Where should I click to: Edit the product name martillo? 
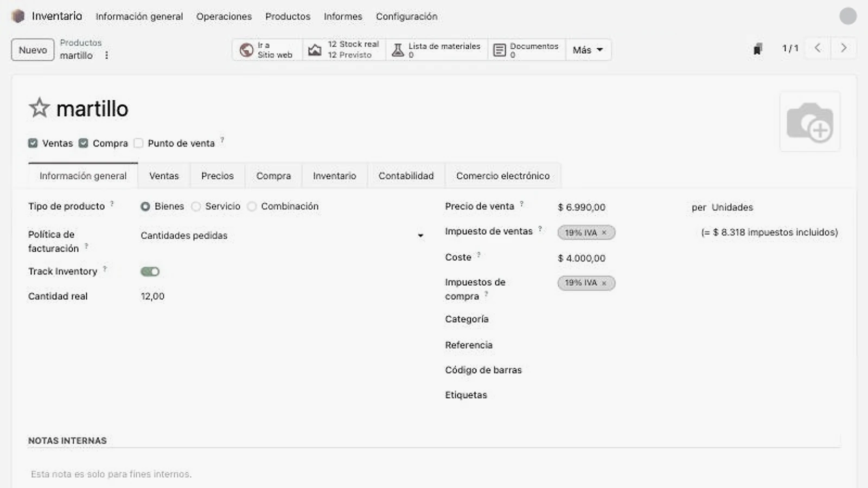92,108
